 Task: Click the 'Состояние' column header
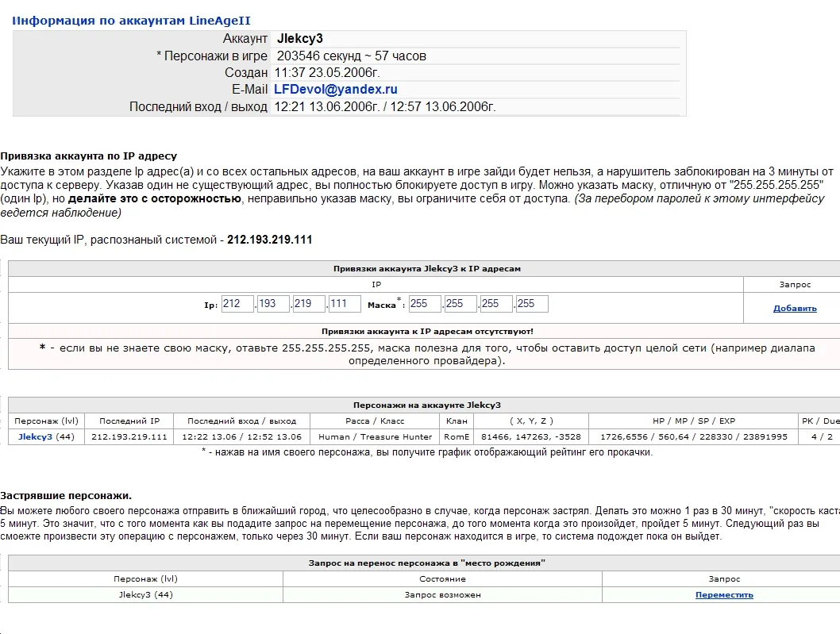click(442, 578)
